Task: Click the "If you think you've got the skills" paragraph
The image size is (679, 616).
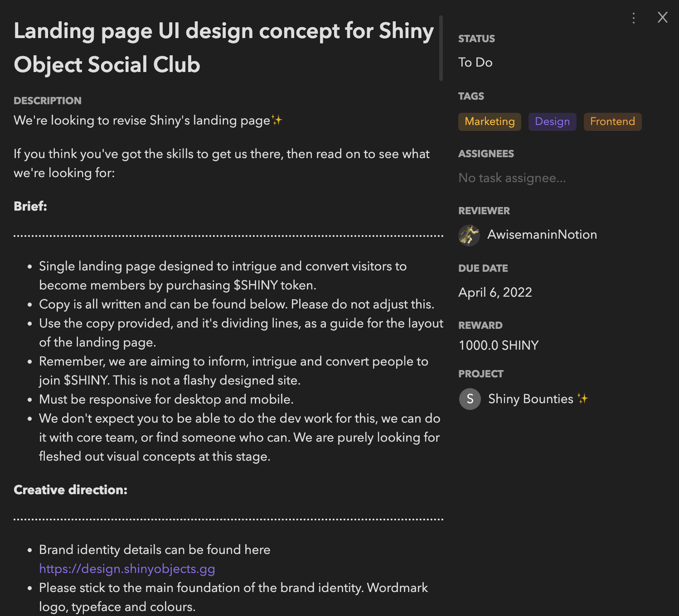Action: [222, 164]
